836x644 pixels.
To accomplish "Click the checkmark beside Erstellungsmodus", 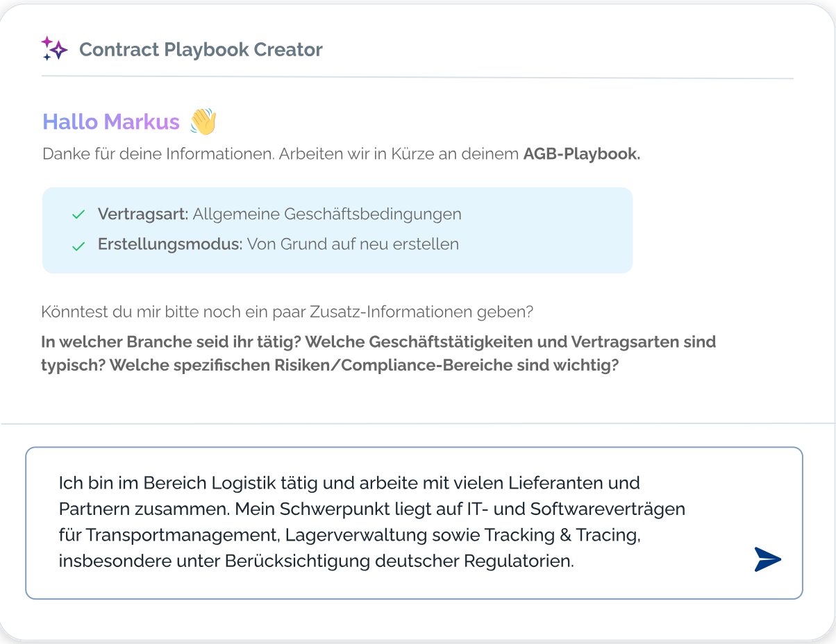I will 78,245.
